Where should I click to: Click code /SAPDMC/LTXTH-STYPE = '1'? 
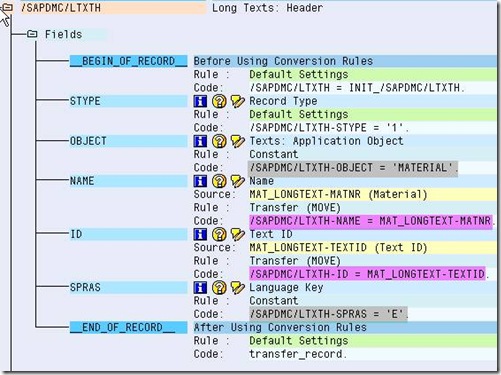tap(329, 128)
